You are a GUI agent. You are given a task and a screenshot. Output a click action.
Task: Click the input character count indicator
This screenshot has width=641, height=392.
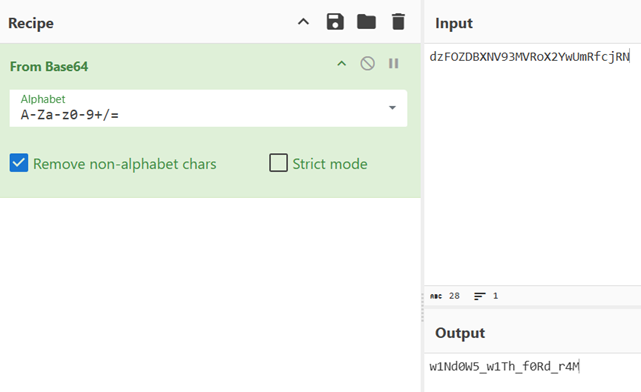(x=445, y=296)
